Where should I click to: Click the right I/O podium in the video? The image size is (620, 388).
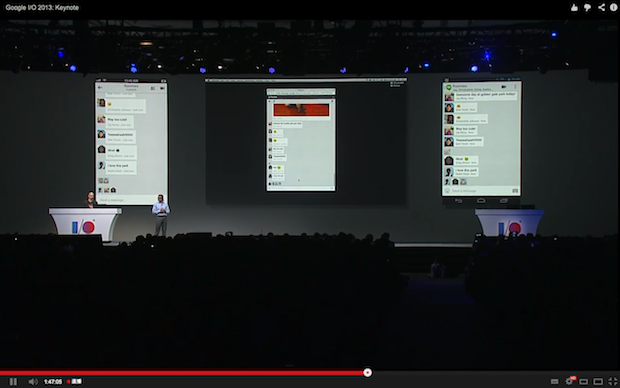coord(509,223)
